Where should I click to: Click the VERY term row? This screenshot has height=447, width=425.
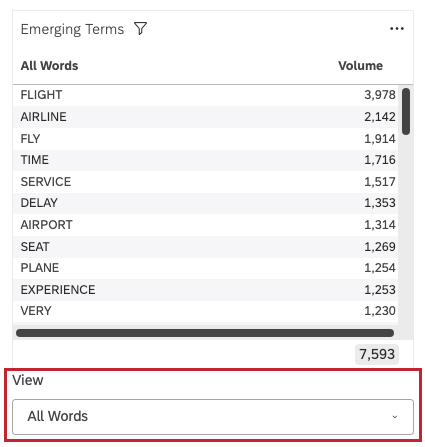pos(205,311)
